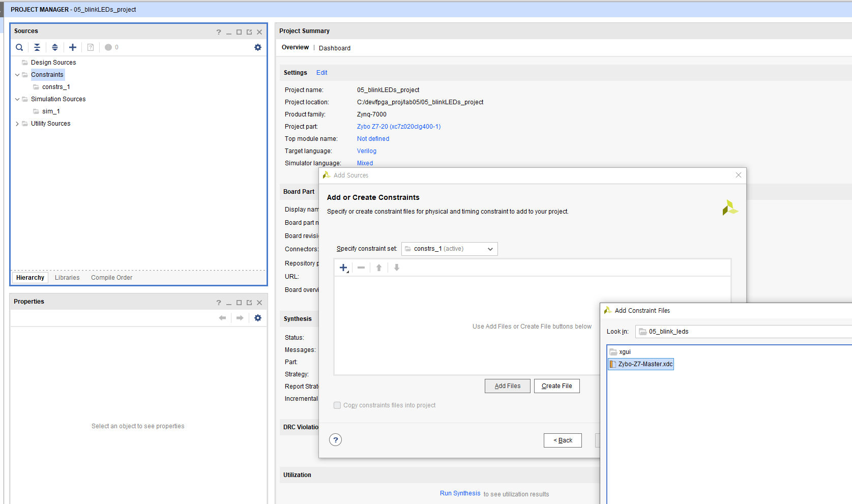
Task: Select Simulation Sources in the tree
Action: [x=58, y=99]
